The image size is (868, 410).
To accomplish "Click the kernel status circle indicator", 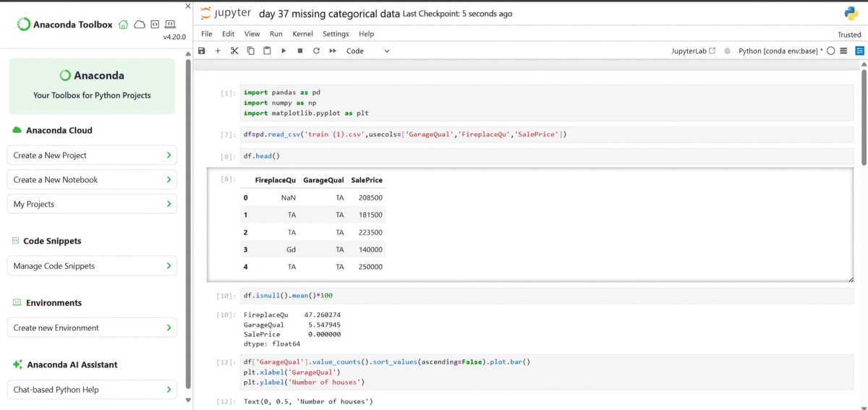I will click(x=830, y=51).
